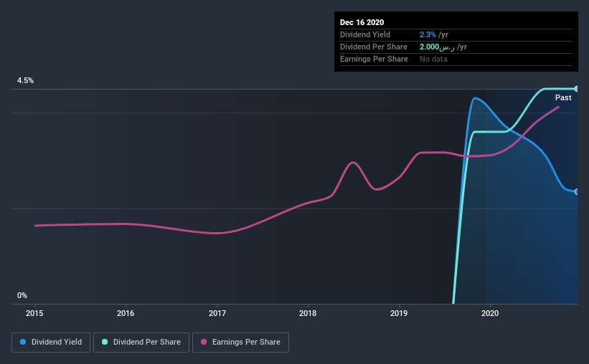Click the teal Dividend Per Share legend dot

105,342
